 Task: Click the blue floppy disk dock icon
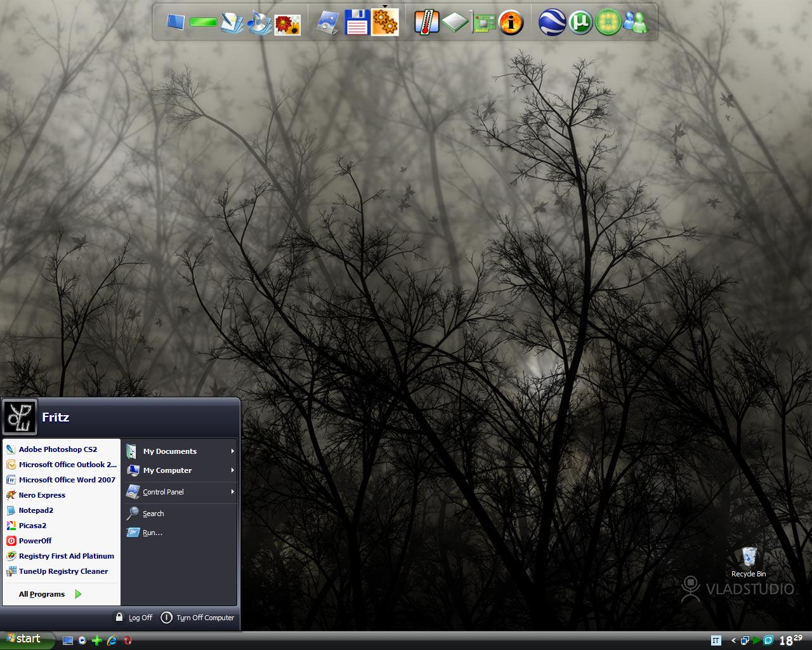point(357,22)
